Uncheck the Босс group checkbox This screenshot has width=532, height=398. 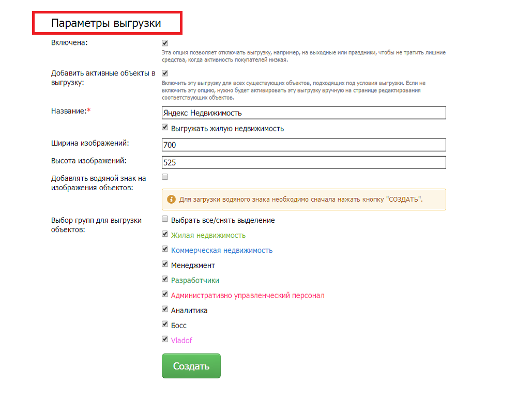pos(165,324)
